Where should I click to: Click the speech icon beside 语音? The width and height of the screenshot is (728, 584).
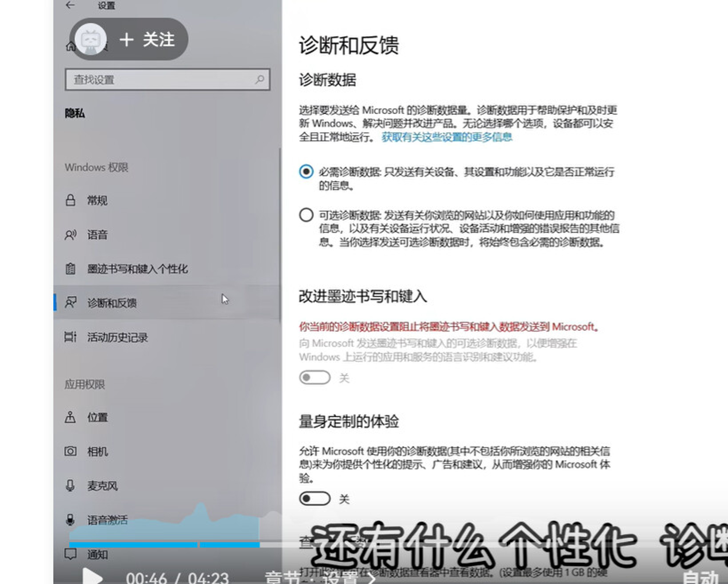[x=70, y=235]
